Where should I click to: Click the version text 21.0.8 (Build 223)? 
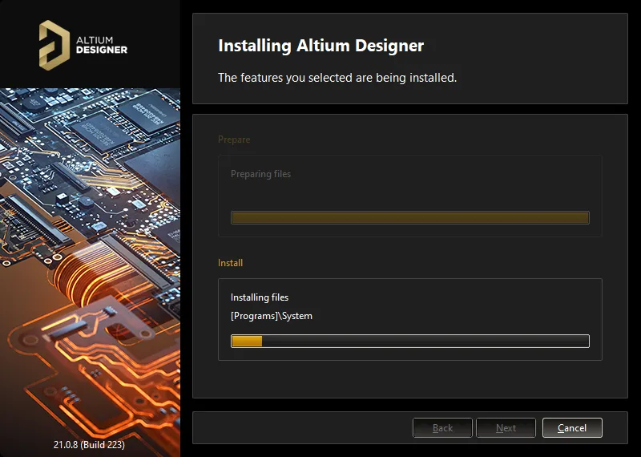89,443
